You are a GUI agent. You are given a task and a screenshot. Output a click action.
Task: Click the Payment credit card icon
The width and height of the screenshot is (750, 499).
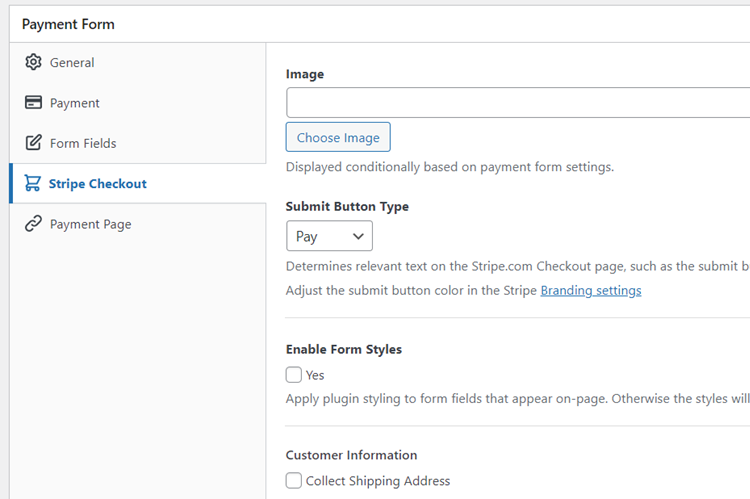pos(33,102)
